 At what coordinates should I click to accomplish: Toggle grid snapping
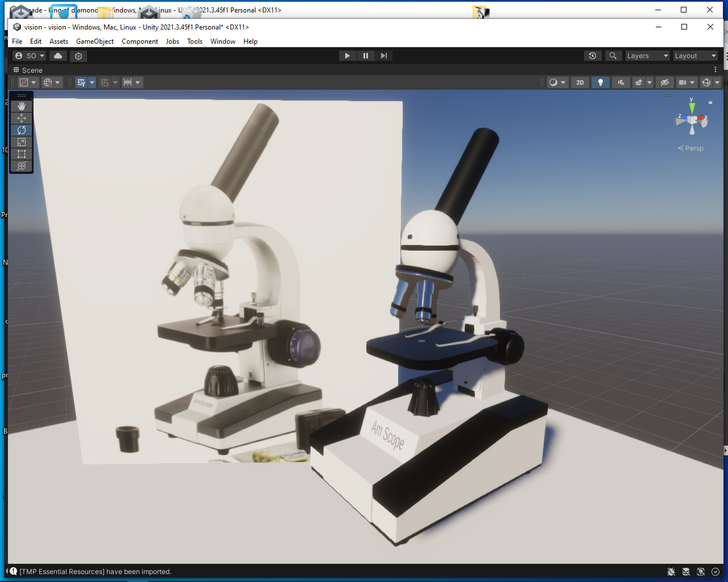(105, 82)
